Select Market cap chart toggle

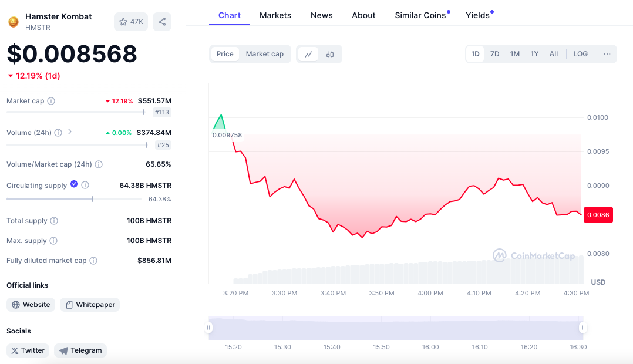click(x=264, y=54)
